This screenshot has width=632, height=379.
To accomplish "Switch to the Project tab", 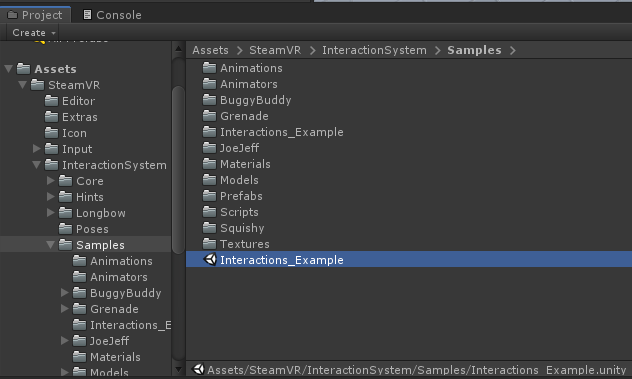I will 35,15.
